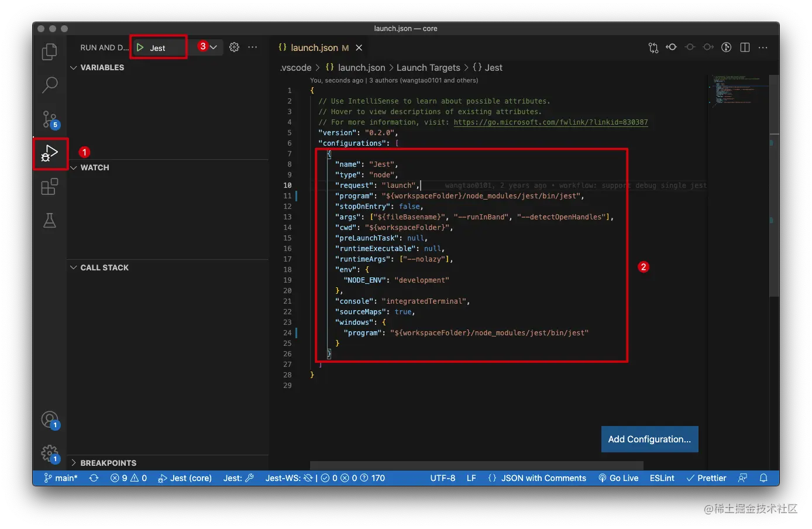Open the Search view in activity bar

click(x=50, y=85)
